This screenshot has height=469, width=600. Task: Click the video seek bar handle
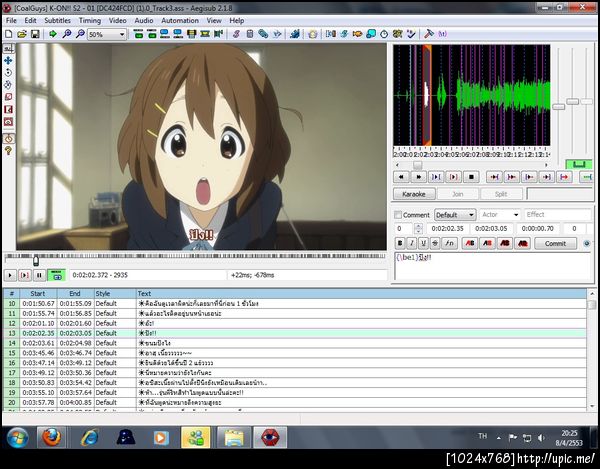(x=36, y=261)
